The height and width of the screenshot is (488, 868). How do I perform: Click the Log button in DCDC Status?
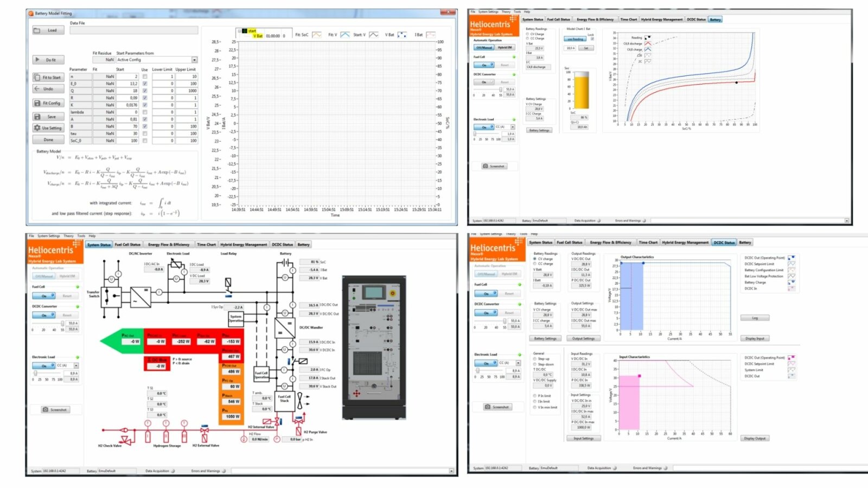[755, 318]
